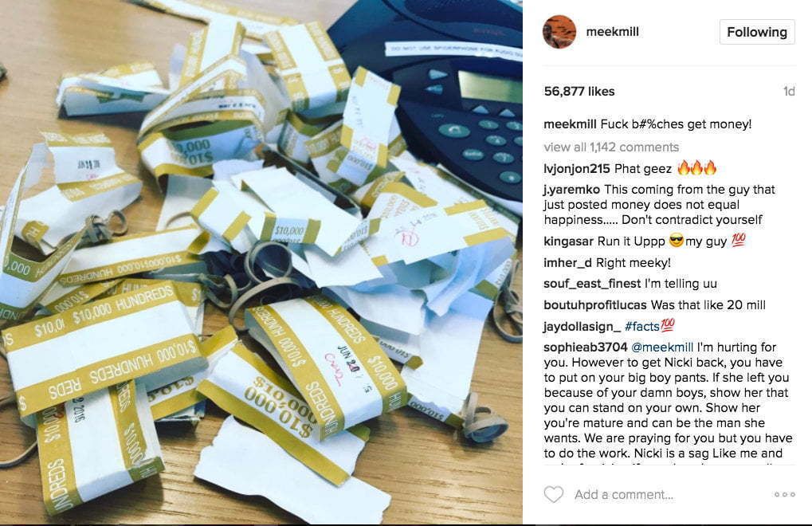
Task: Open j.yaremko's profile link
Action: [x=571, y=190]
